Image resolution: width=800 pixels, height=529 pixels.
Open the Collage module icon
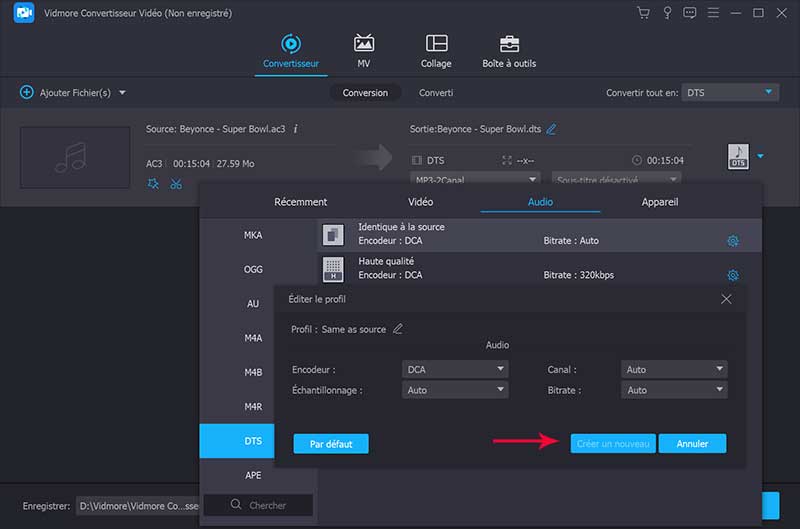click(x=436, y=51)
